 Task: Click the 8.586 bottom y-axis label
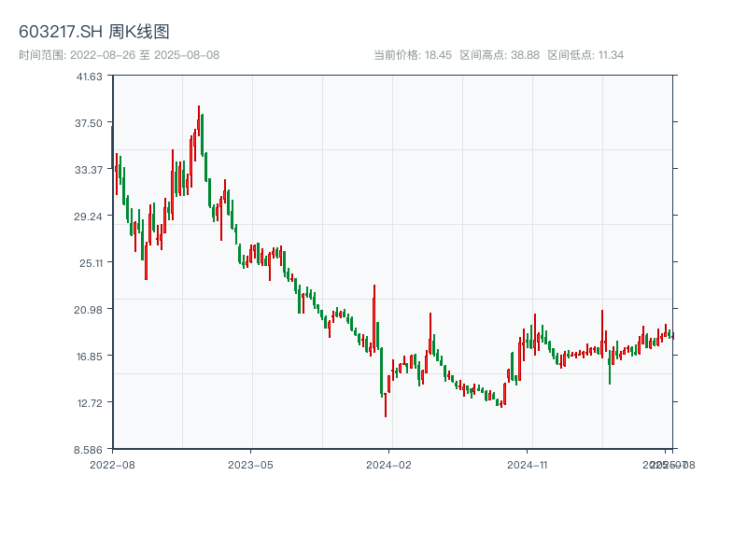90,450
